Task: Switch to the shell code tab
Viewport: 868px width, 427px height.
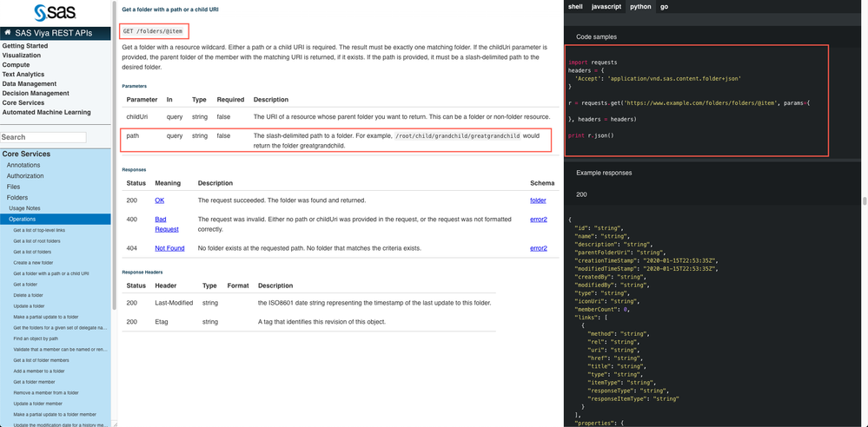Action: pyautogui.click(x=575, y=6)
